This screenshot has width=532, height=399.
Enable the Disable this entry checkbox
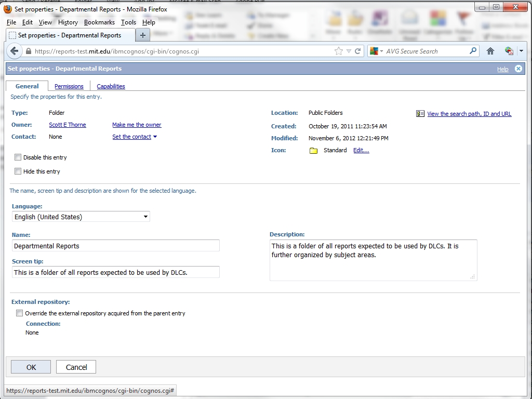[18, 157]
